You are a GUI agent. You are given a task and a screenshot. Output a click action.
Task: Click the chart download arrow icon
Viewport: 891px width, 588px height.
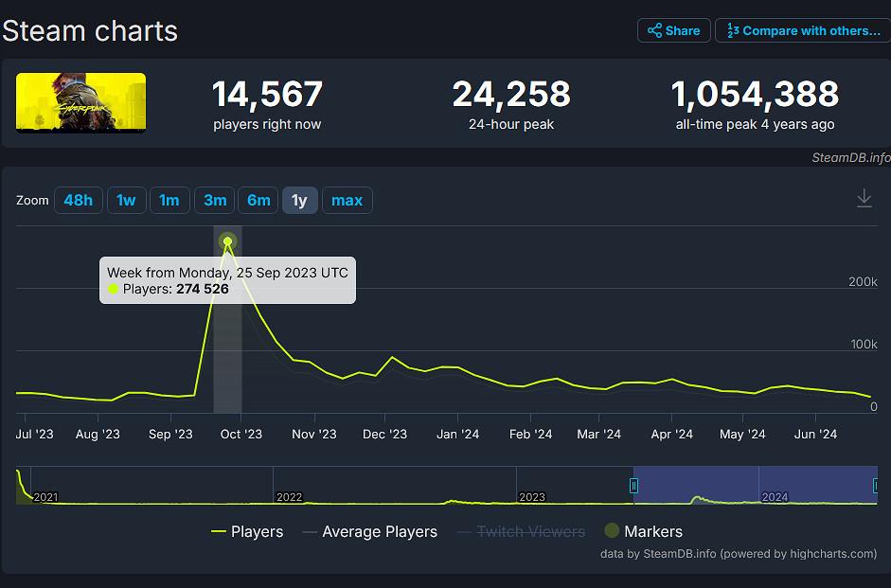(x=864, y=198)
